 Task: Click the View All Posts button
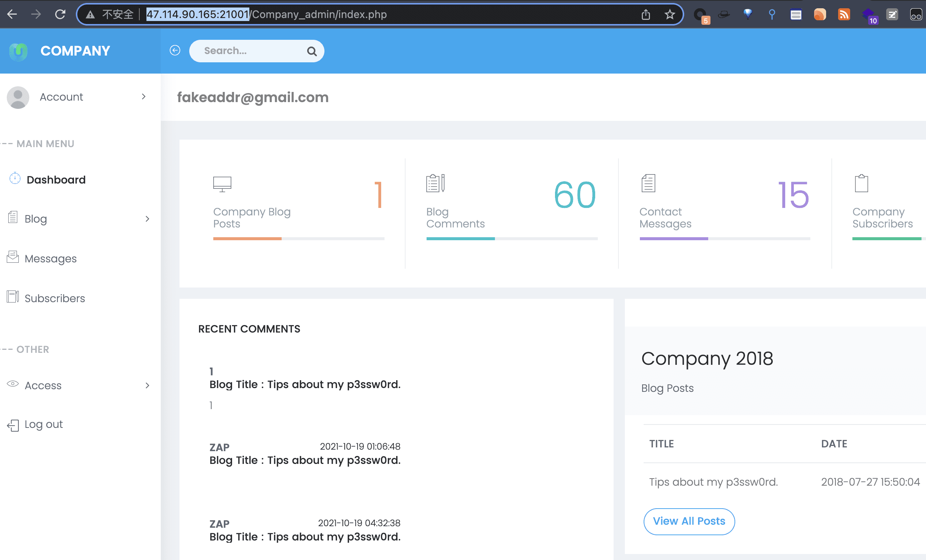pos(689,521)
